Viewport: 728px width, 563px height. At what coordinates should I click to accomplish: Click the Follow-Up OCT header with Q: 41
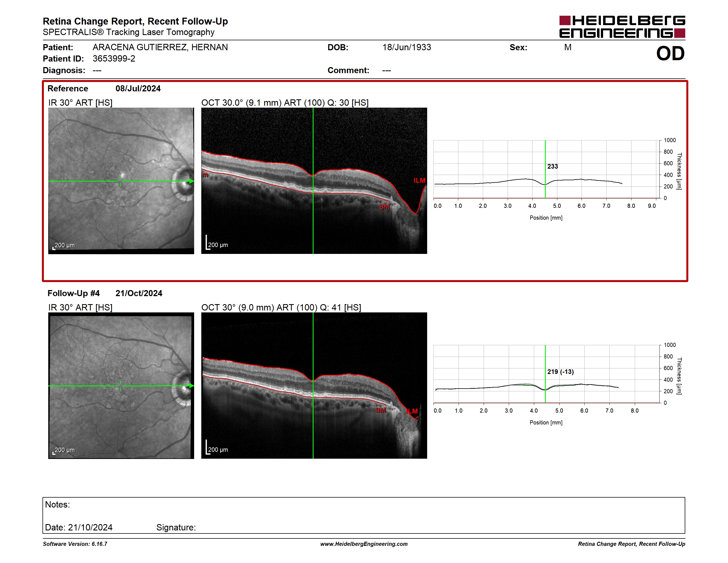pos(281,307)
